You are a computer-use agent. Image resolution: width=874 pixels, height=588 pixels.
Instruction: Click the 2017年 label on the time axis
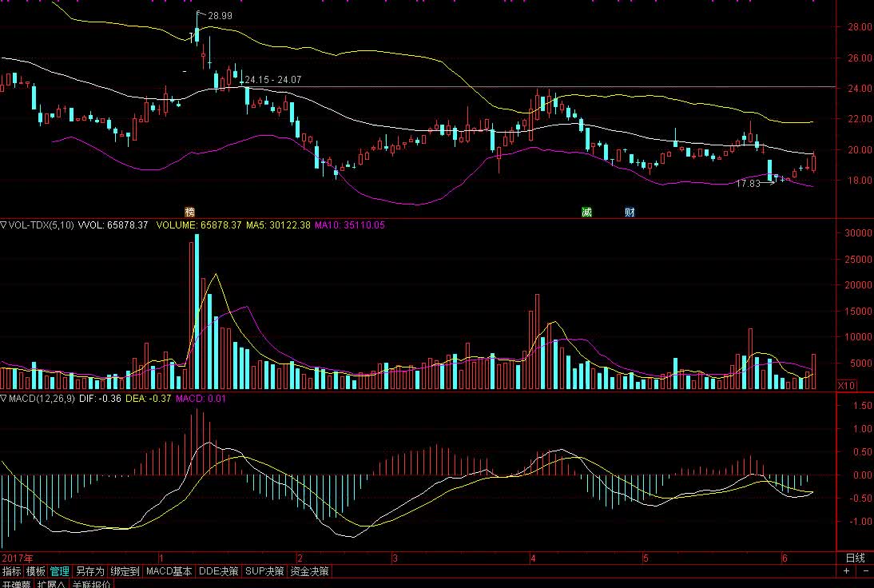click(x=18, y=558)
